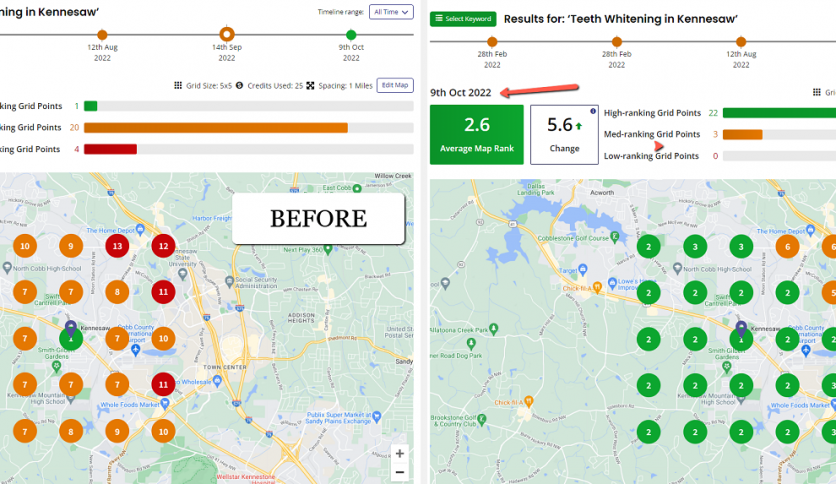Viewport: 836px width, 484px height.
Task: Click the orange 20-point medium-ranking bar
Action: [215, 128]
